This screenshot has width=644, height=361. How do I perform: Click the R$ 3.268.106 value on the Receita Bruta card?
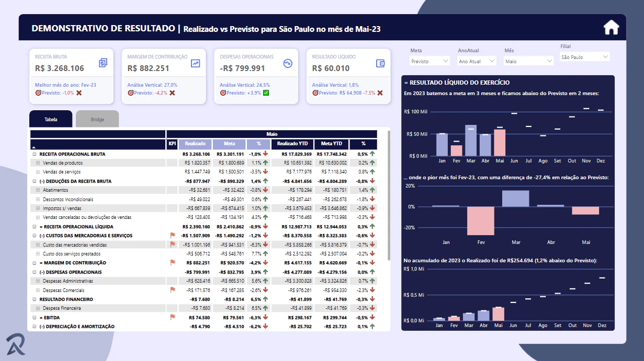[x=60, y=68]
